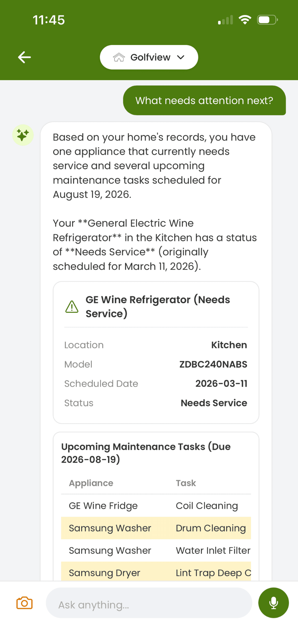Viewport: 298px width, 644px height.
Task: Open the GE Wine Refrigerator card title
Action: tap(158, 306)
